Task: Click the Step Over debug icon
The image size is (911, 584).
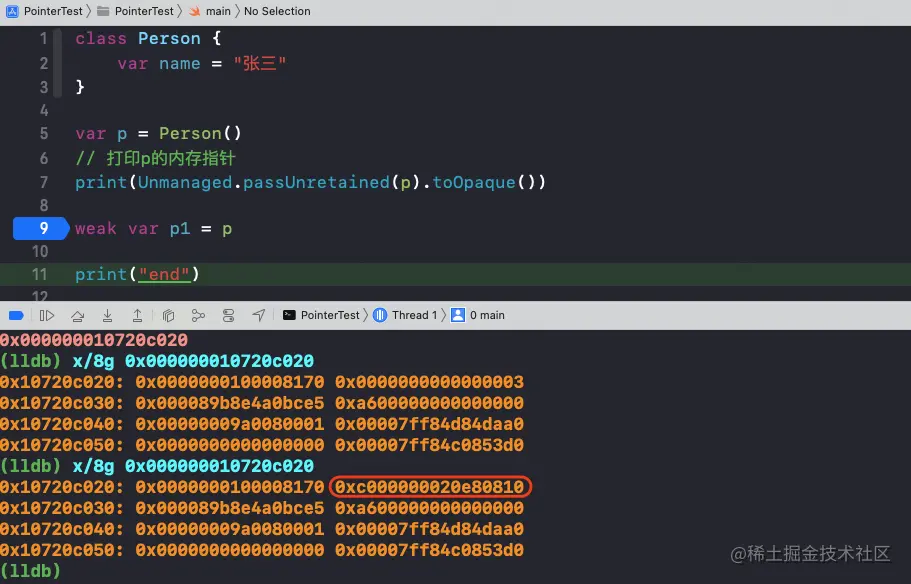Action: pos(77,316)
